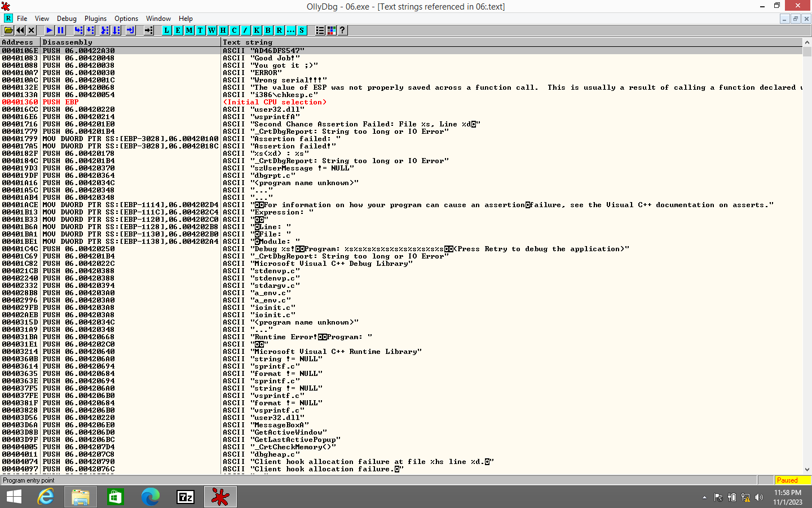Click the Trace into icon

point(105,30)
